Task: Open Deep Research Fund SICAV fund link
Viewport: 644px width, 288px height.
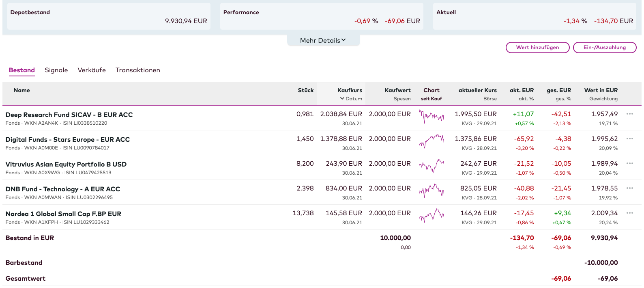Action: [x=69, y=115]
